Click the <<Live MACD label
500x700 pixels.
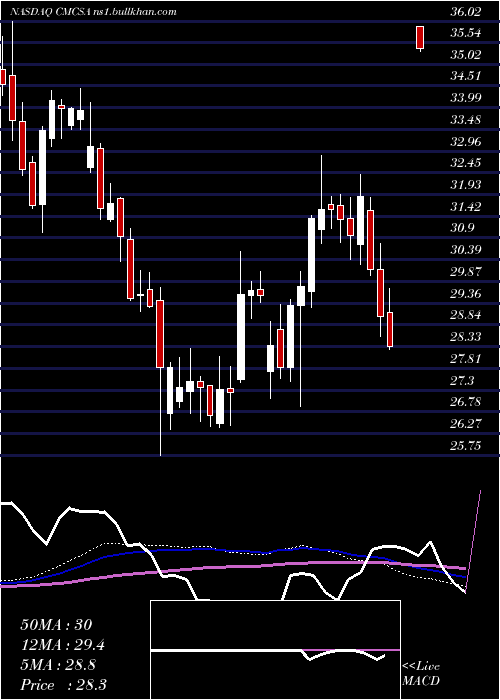pos(421,674)
